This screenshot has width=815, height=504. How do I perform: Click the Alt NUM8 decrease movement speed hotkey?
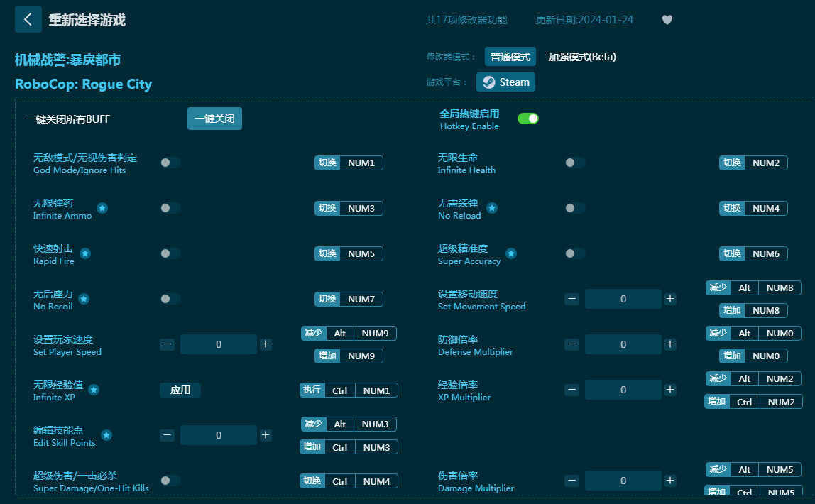pos(753,288)
